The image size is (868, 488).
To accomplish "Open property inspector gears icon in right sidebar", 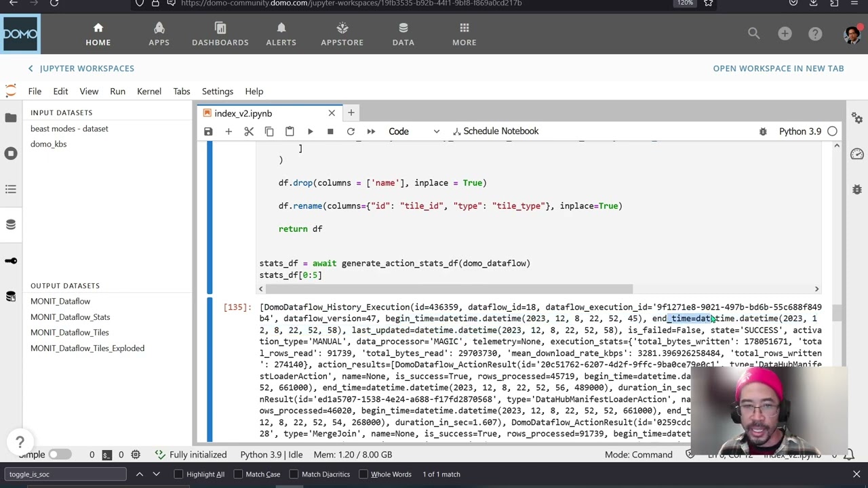I will (x=857, y=118).
